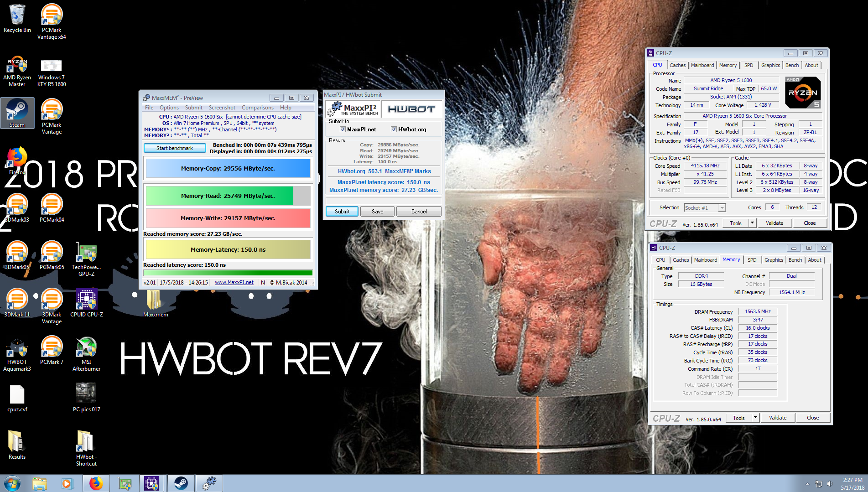This screenshot has height=492, width=868.
Task: Open the CPU-Z taskbar button
Action: pos(151,483)
